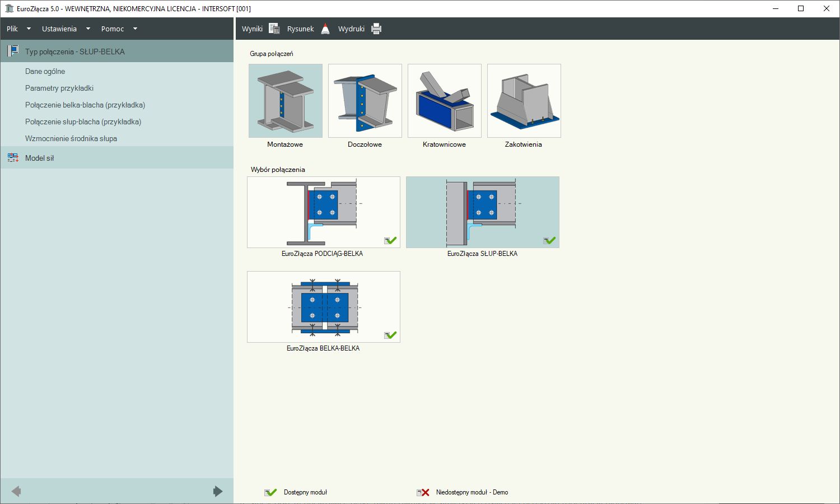Click the Model sił icon
Image resolution: width=840 pixels, height=504 pixels.
[13, 158]
